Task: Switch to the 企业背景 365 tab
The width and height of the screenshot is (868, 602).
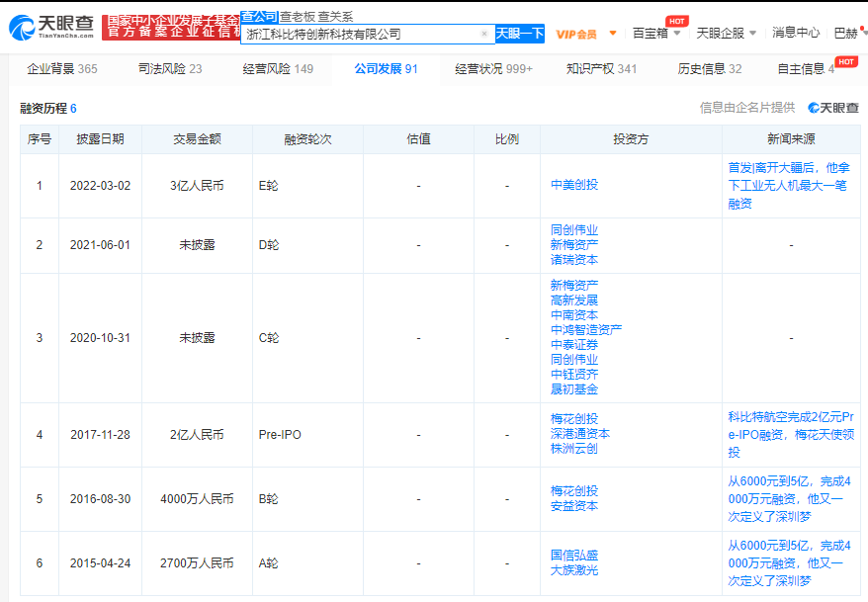Action: 62,68
